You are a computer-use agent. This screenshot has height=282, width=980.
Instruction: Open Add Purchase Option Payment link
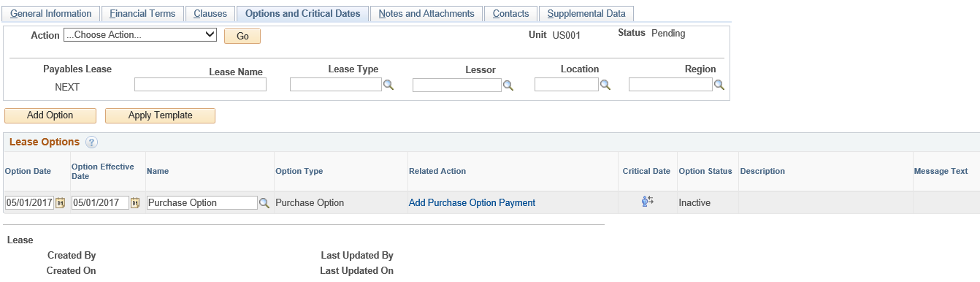(472, 203)
